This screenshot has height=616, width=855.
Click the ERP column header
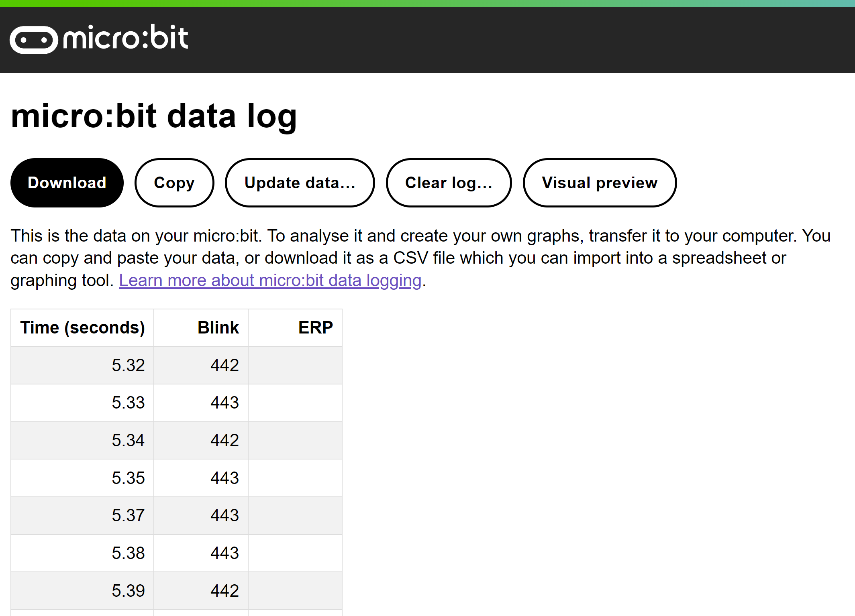[295, 328]
